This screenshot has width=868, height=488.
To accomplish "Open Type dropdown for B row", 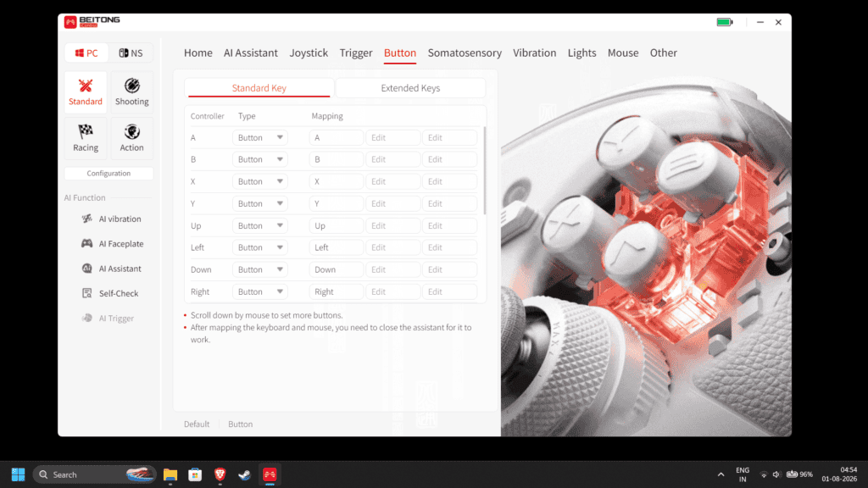I will click(259, 159).
